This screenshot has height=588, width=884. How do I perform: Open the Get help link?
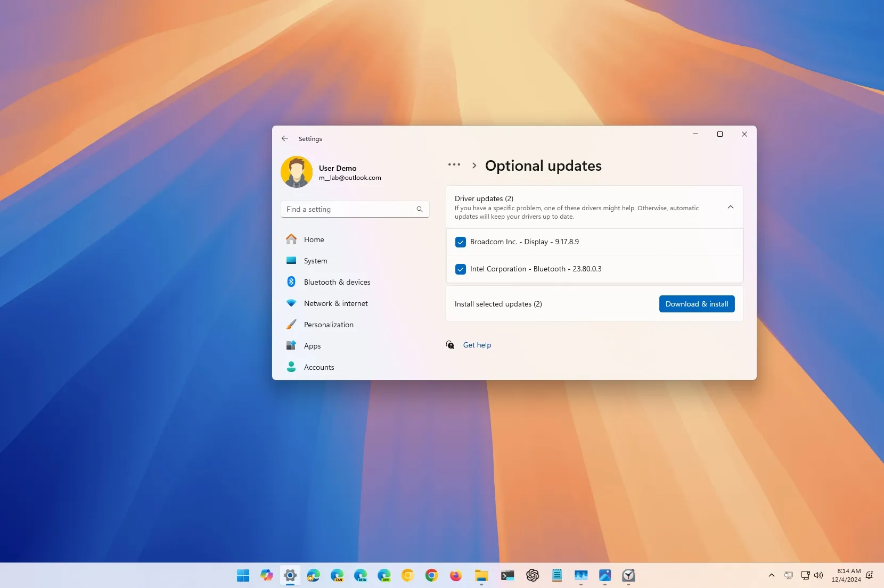coord(477,345)
